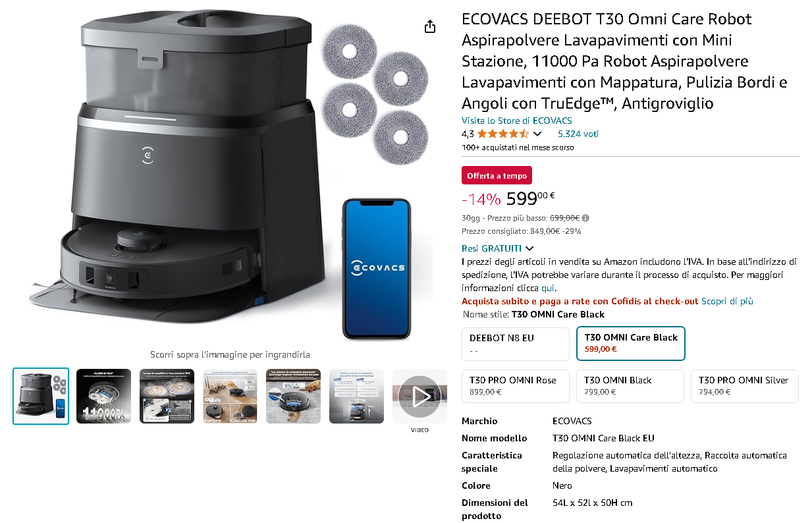Visit the ECOVACS store link

click(517, 121)
